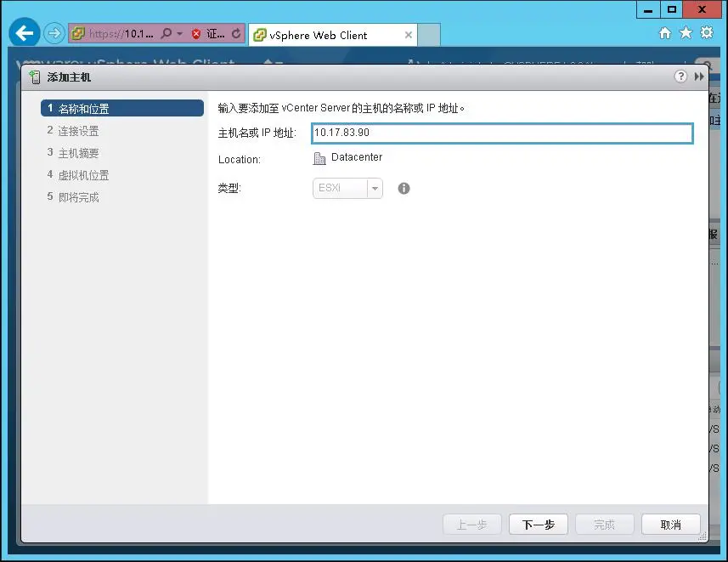The width and height of the screenshot is (728, 562).
Task: Click the address bar site icon
Action: [78, 33]
